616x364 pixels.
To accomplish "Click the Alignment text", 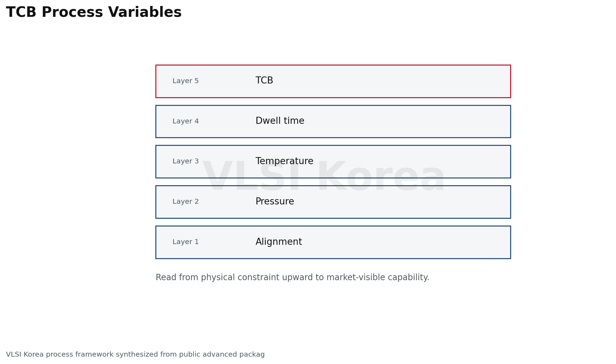I will [x=279, y=242].
